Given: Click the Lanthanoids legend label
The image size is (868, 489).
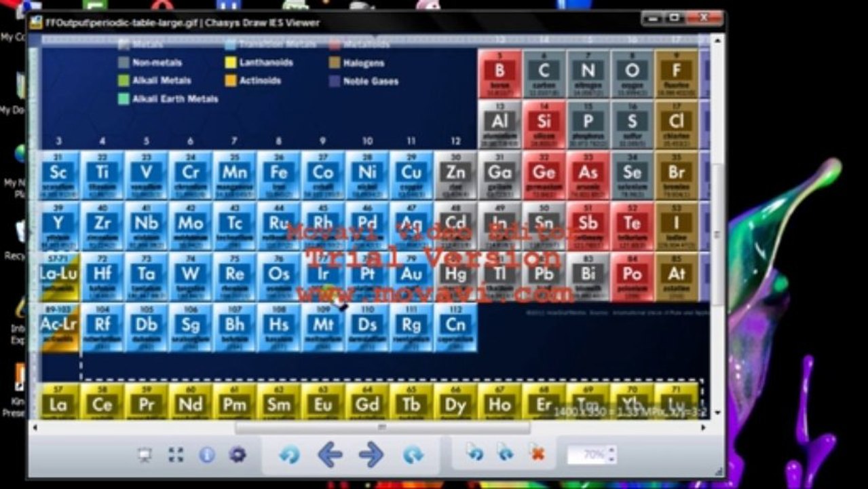Looking at the screenshot, I should point(266,62).
